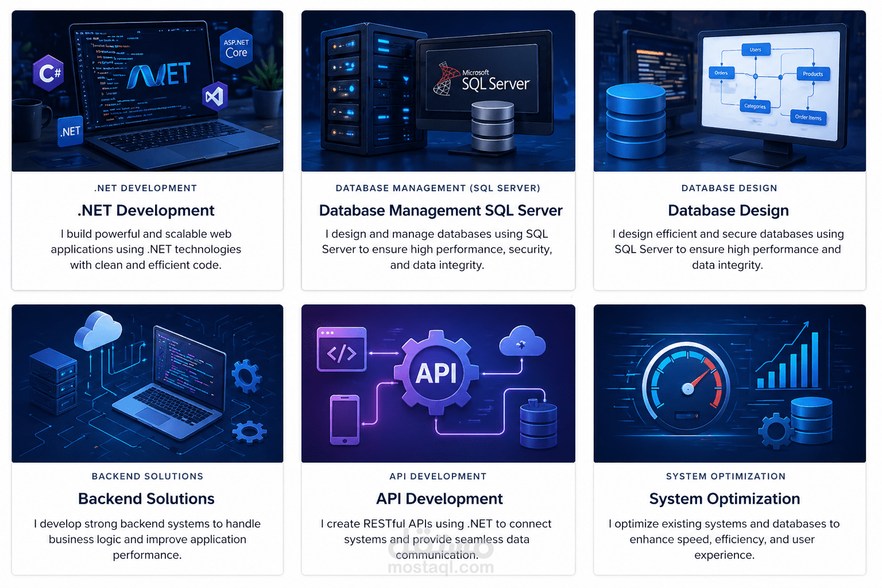The width and height of the screenshot is (882, 588).
Task: Click the "Database Management SQL Server" title
Action: point(440,211)
